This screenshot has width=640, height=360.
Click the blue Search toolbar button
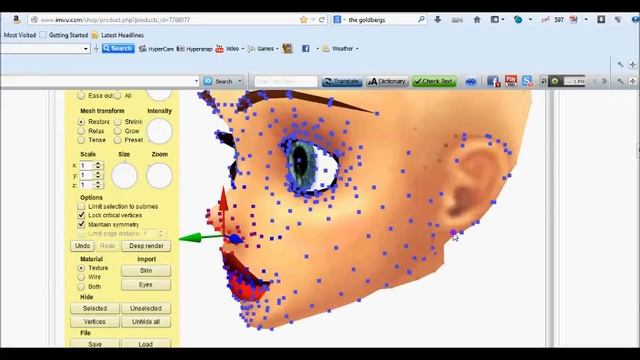[118, 49]
